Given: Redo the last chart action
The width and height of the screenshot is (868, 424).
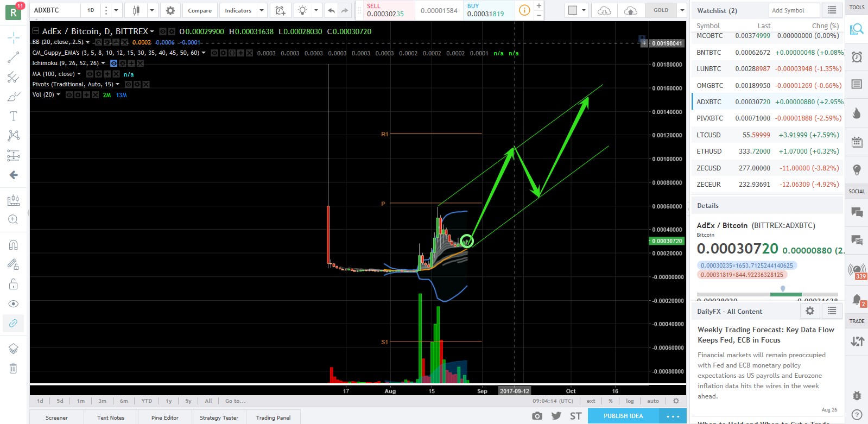Looking at the screenshot, I should 345,10.
